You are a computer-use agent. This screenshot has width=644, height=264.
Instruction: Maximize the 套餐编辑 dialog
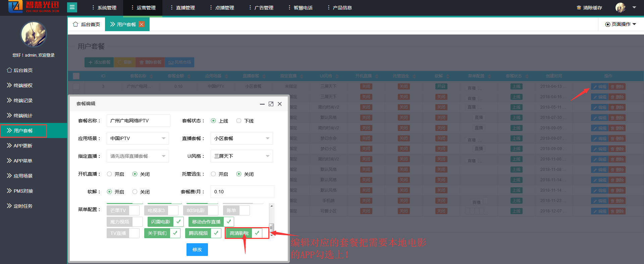[271, 104]
